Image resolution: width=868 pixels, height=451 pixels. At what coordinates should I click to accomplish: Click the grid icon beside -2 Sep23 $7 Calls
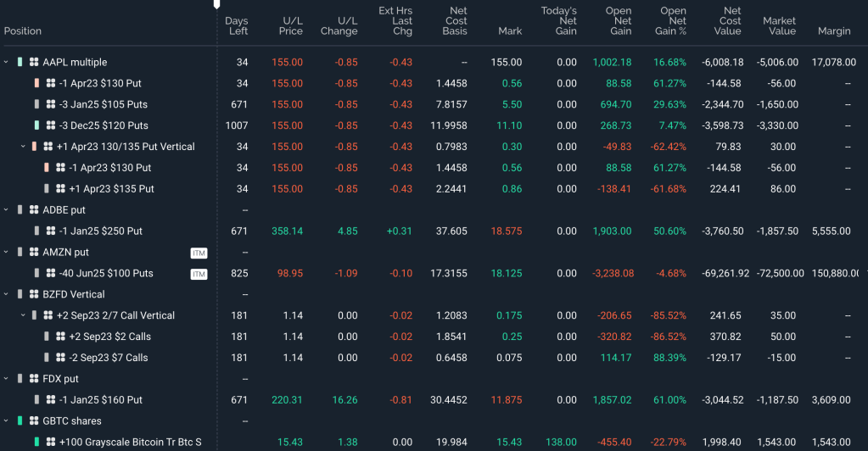coord(61,358)
